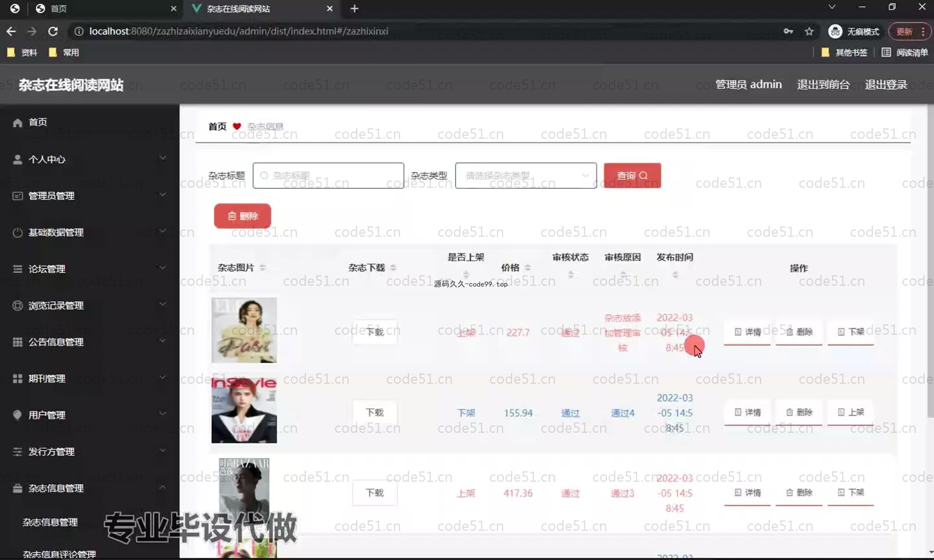Click the 杂志标题 search input

coord(328,175)
